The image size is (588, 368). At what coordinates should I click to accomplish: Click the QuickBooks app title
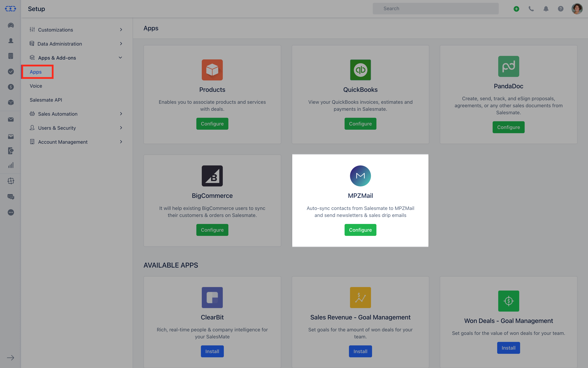(360, 90)
